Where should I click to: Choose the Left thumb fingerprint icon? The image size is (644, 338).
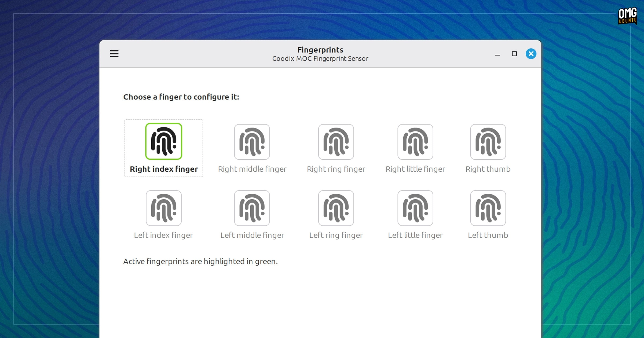pos(488,208)
